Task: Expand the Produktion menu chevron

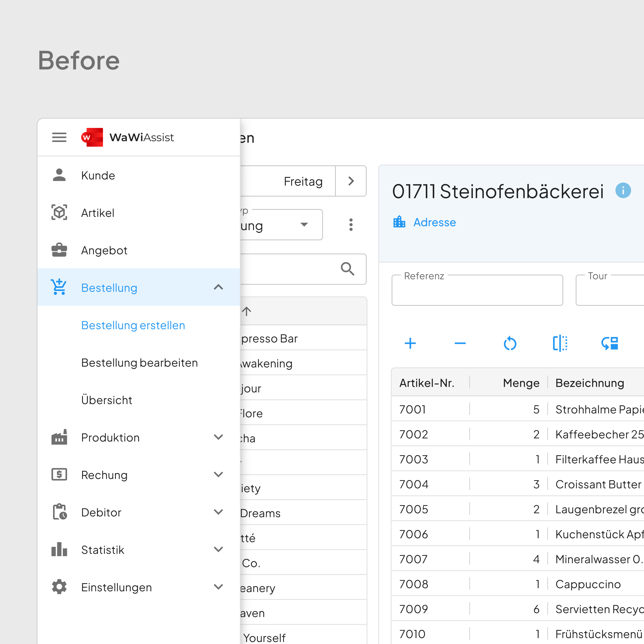Action: pyautogui.click(x=218, y=437)
